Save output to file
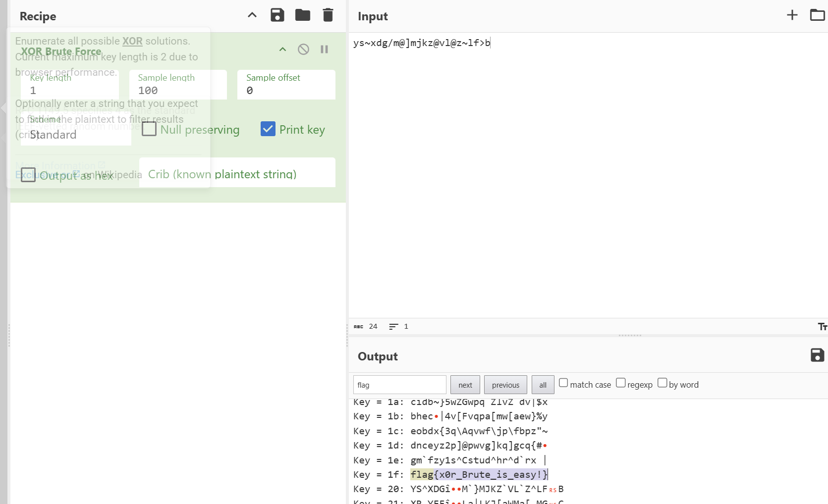828x504 pixels. point(817,355)
